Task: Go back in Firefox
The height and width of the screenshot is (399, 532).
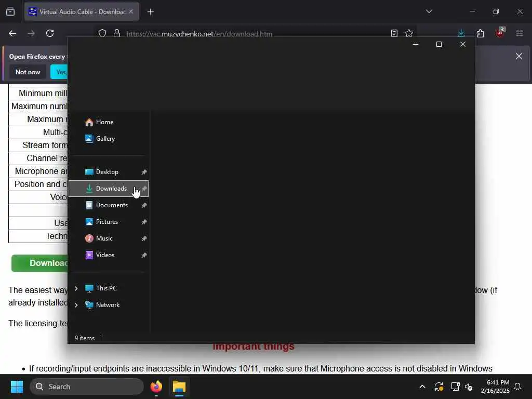Action: [12, 33]
